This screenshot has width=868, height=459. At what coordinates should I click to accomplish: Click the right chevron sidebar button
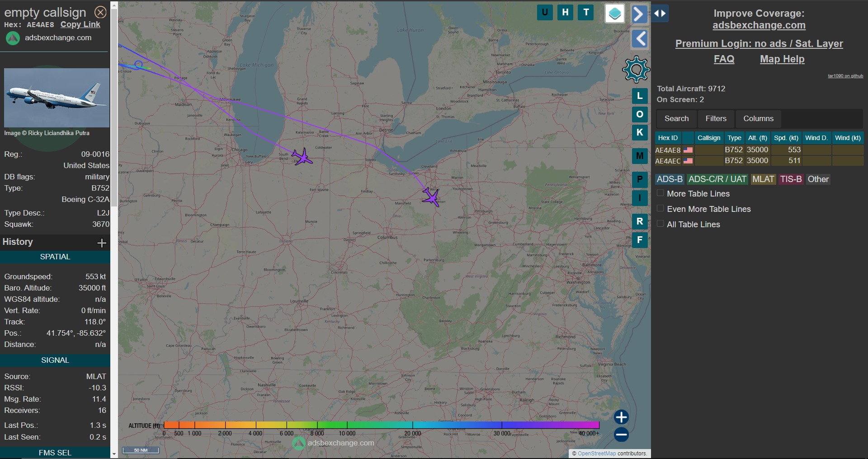click(639, 14)
